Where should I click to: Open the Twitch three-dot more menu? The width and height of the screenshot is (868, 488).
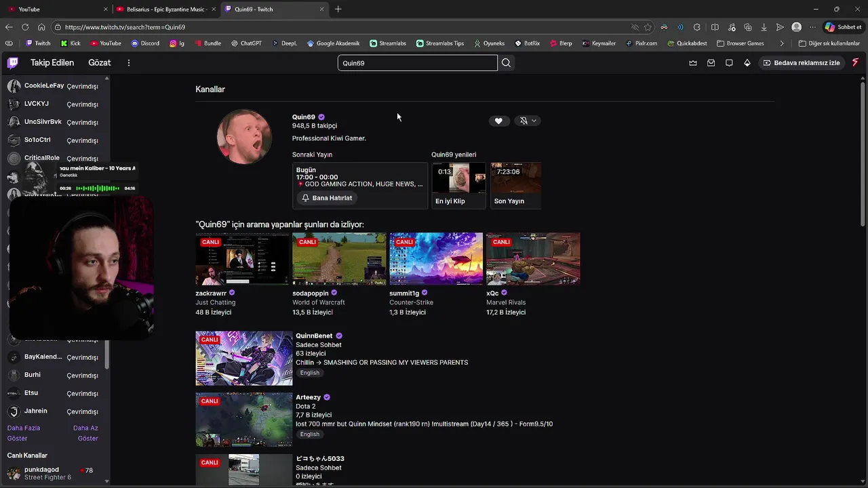coord(128,62)
